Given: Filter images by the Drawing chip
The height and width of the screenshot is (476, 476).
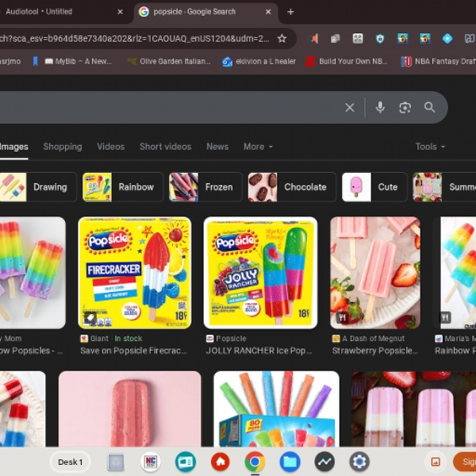Looking at the screenshot, I should (38, 187).
